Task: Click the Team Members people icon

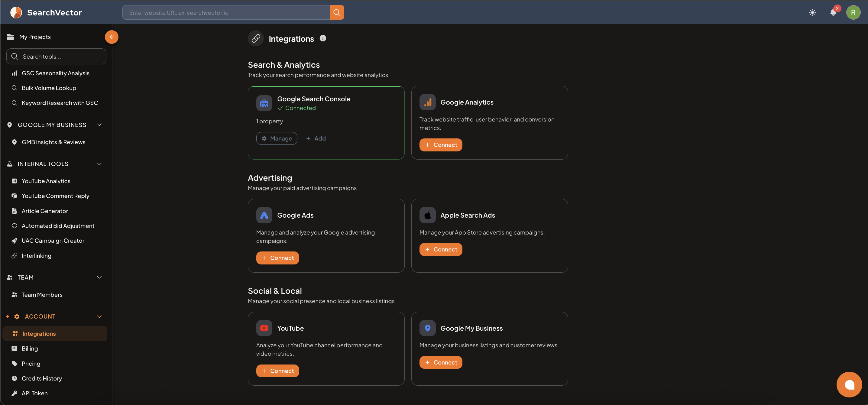Action: (x=14, y=294)
